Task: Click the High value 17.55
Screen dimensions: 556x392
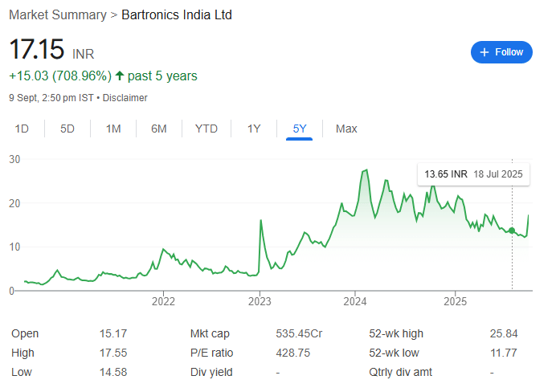Action: (x=113, y=353)
